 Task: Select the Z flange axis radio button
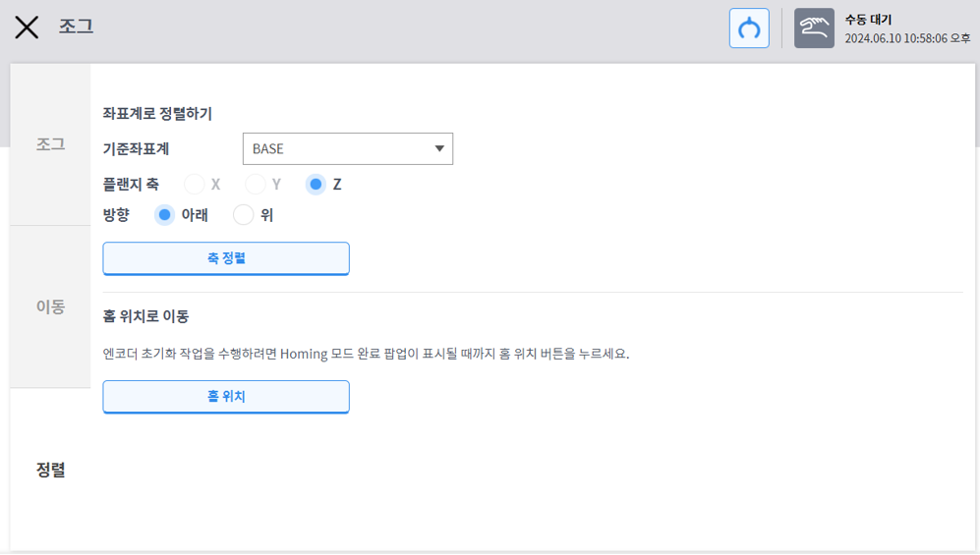point(316,185)
